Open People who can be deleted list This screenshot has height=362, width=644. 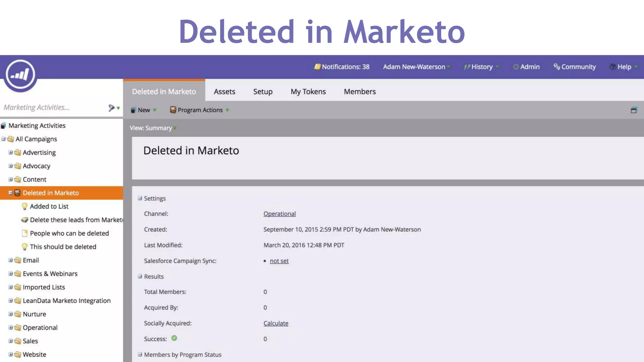coord(69,233)
